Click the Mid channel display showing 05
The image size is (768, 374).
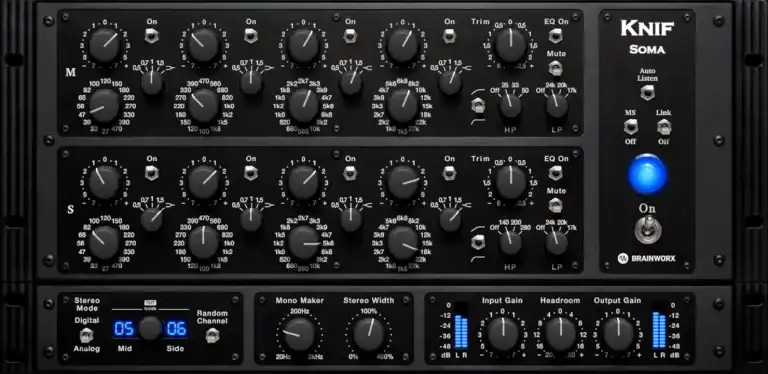(x=124, y=328)
